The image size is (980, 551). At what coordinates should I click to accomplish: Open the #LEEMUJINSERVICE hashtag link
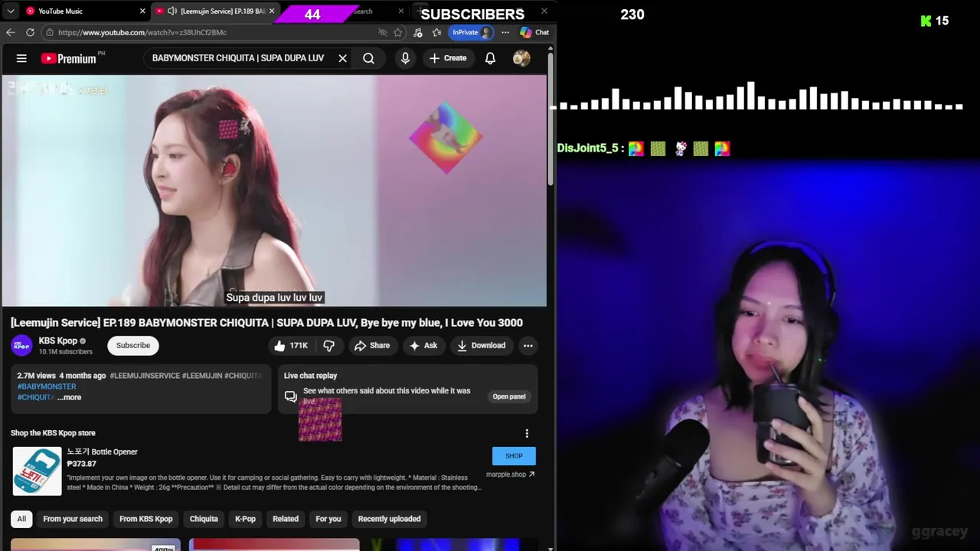(x=145, y=376)
